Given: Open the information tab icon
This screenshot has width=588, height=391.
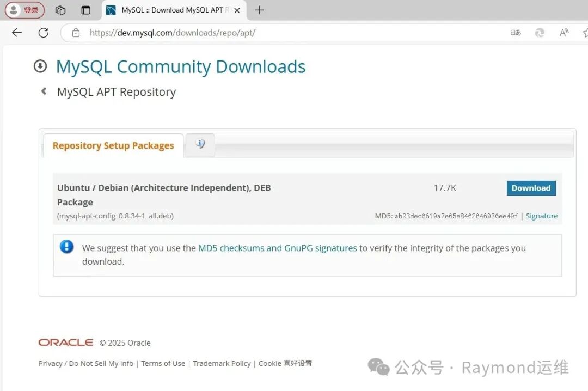Looking at the screenshot, I should [200, 144].
